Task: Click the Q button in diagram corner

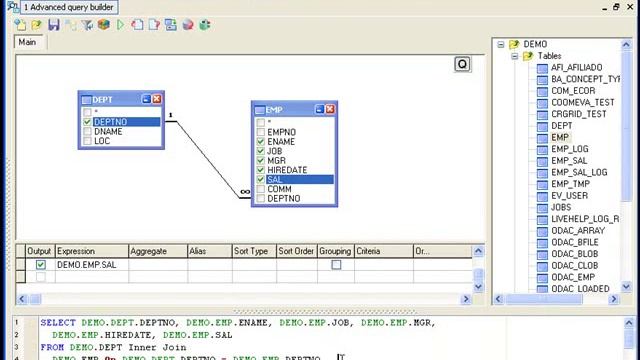Action: pos(462,64)
